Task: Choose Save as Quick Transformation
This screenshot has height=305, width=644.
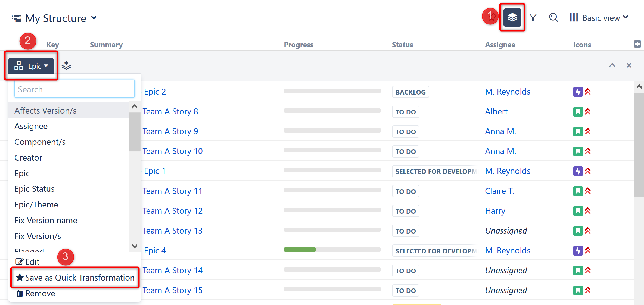Action: 75,278
